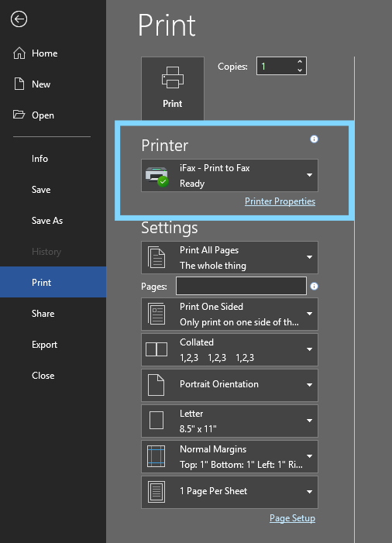Increase copies with up arrow
This screenshot has width=392, height=543.
click(x=300, y=62)
